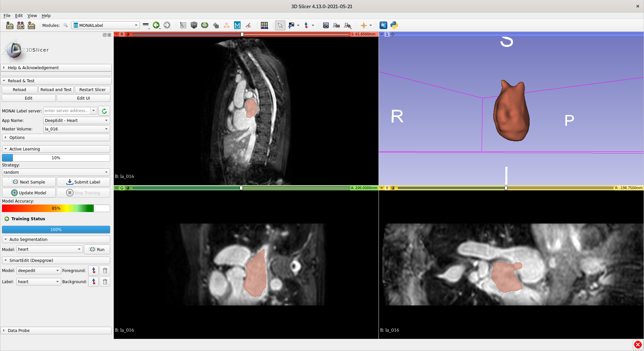Click the view layout selector icon
Image resolution: width=644 pixels, height=351 pixels.
pos(264,25)
